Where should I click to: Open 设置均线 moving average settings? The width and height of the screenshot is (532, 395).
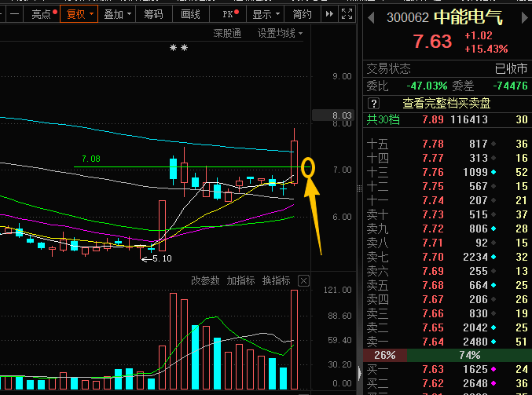pyautogui.click(x=280, y=33)
